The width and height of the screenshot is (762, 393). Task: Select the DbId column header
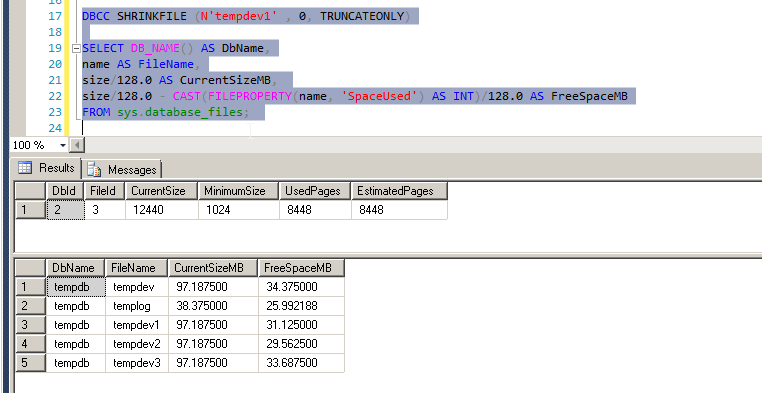point(65,191)
